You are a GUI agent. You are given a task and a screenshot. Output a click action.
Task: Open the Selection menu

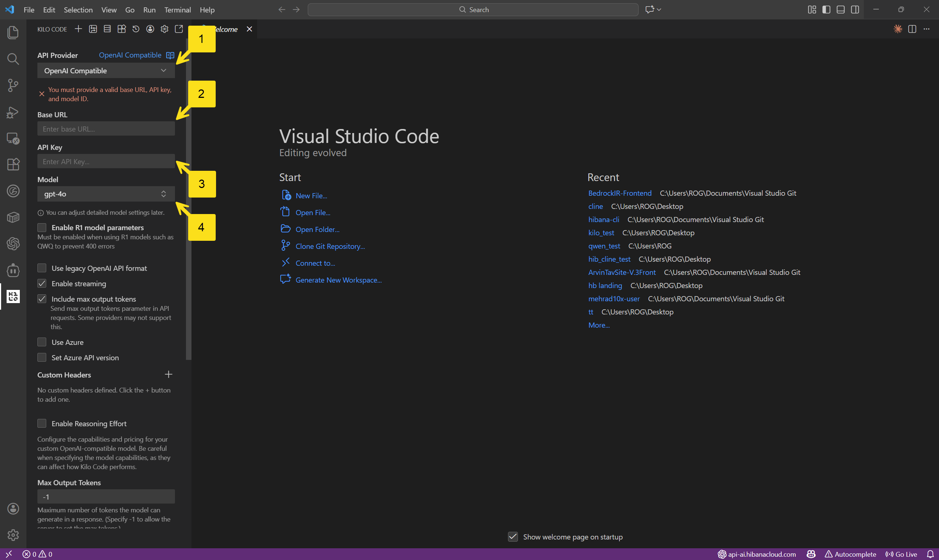pyautogui.click(x=78, y=10)
